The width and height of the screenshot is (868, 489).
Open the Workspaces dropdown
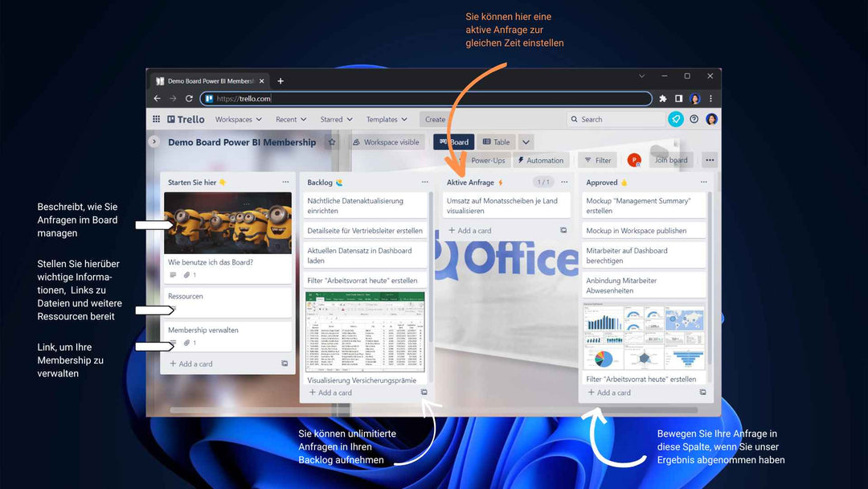238,119
